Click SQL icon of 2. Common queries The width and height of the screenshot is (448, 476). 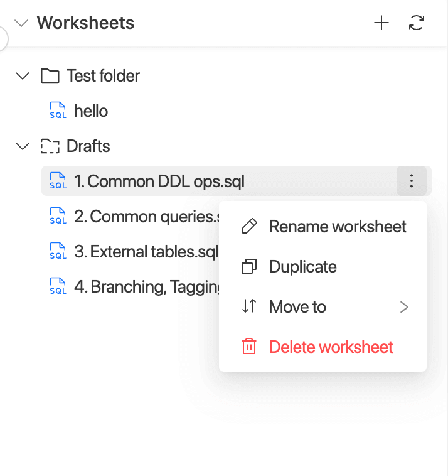58,216
